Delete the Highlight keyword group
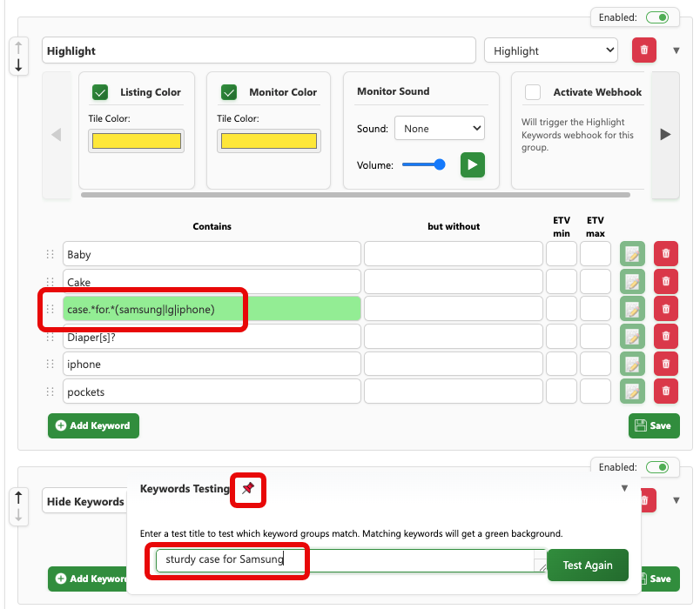The height and width of the screenshot is (609, 700). click(643, 50)
